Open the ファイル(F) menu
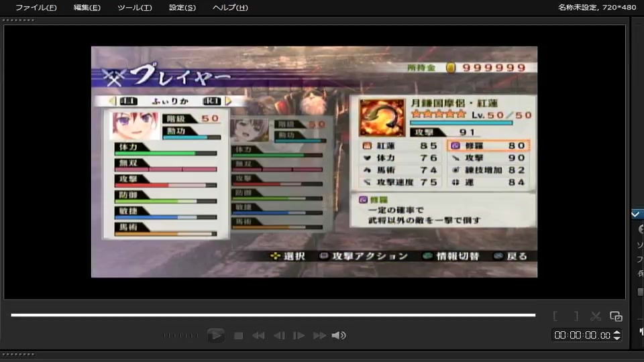Viewport: 644px width, 362px height. pos(36,7)
